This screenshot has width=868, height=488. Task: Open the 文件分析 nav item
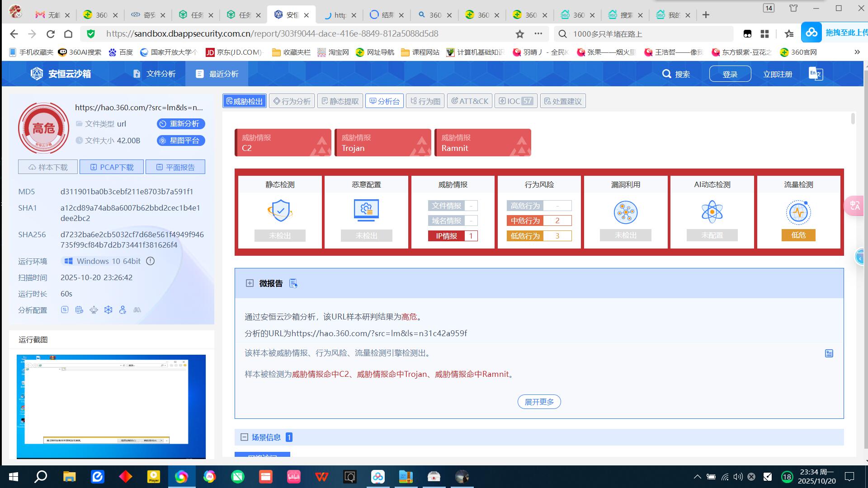click(x=154, y=74)
